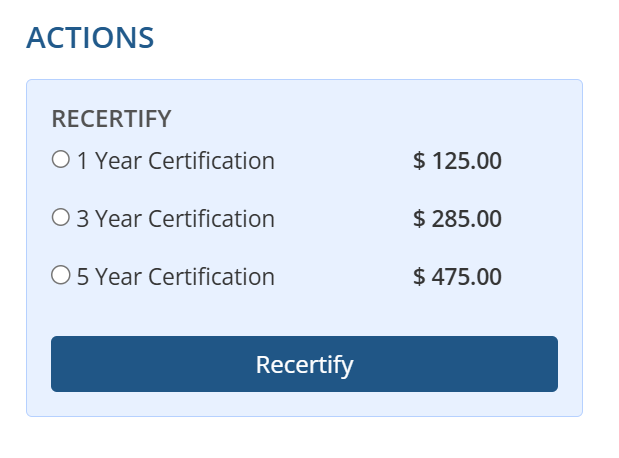Click the word Certification in the 1 Year row

211,161
